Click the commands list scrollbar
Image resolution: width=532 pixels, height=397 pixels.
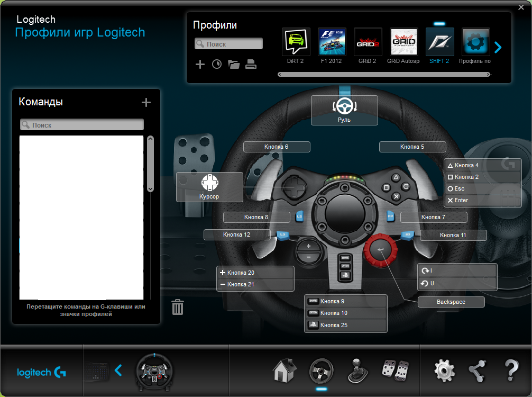tap(151, 164)
